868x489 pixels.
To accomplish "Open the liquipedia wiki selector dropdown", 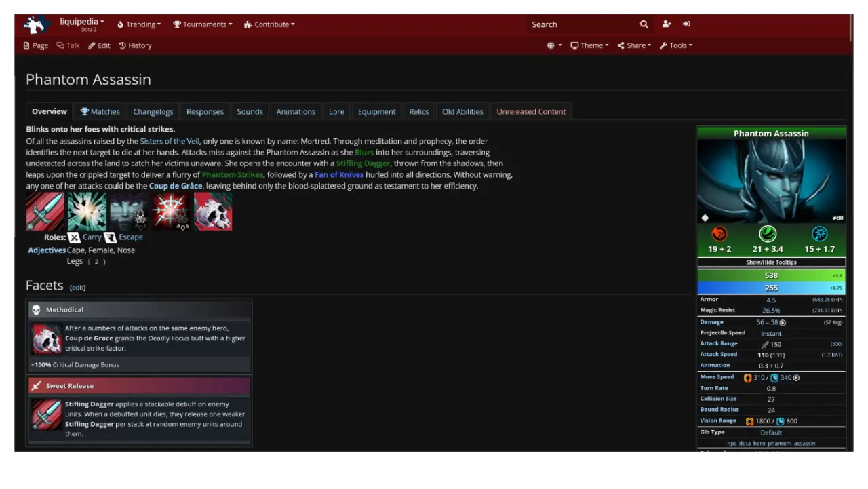I will [x=82, y=24].
